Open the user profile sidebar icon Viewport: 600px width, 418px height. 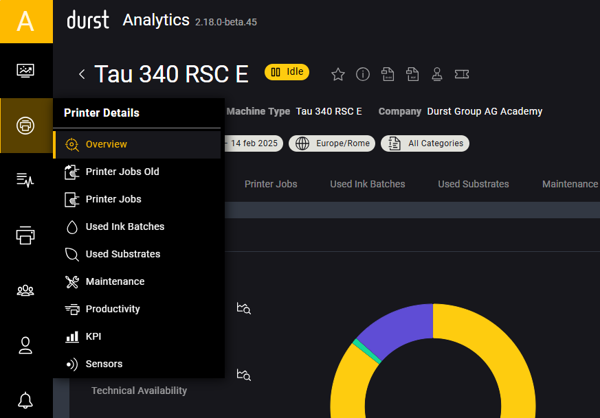coord(26,345)
